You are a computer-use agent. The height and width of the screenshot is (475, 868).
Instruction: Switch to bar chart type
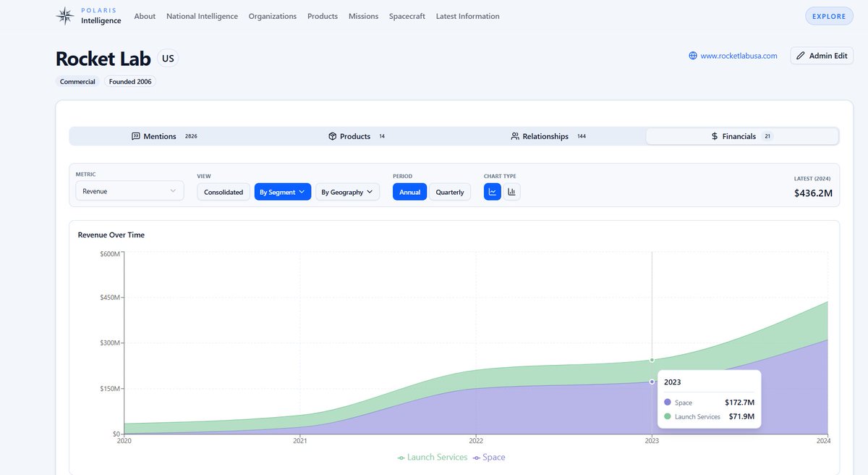click(511, 192)
